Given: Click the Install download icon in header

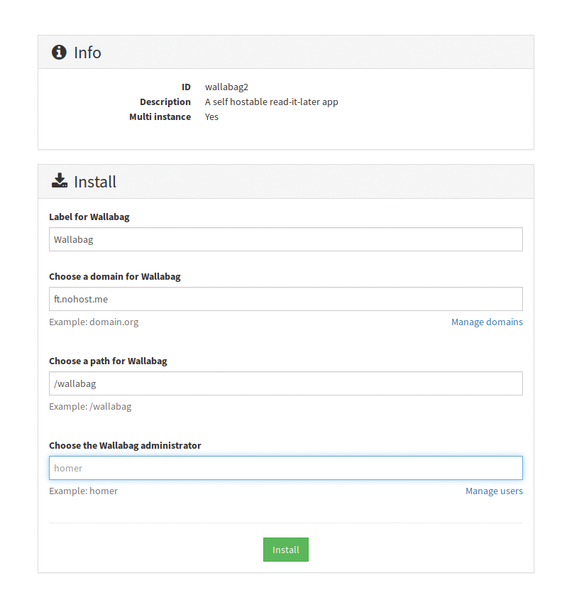Looking at the screenshot, I should coord(59,181).
